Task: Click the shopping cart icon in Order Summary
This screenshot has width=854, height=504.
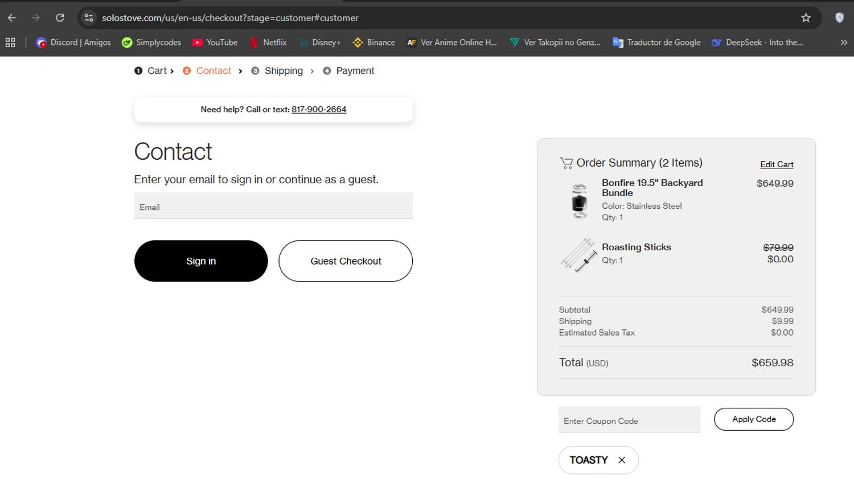Action: pyautogui.click(x=566, y=163)
